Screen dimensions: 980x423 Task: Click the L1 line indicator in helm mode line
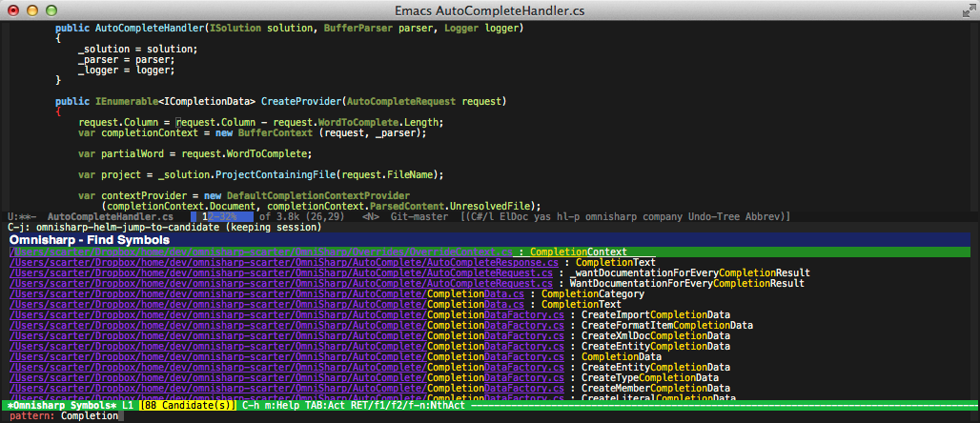pos(128,406)
